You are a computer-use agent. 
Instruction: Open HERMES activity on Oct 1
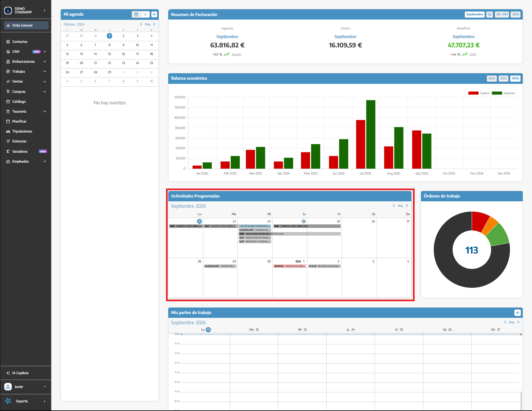click(x=290, y=266)
